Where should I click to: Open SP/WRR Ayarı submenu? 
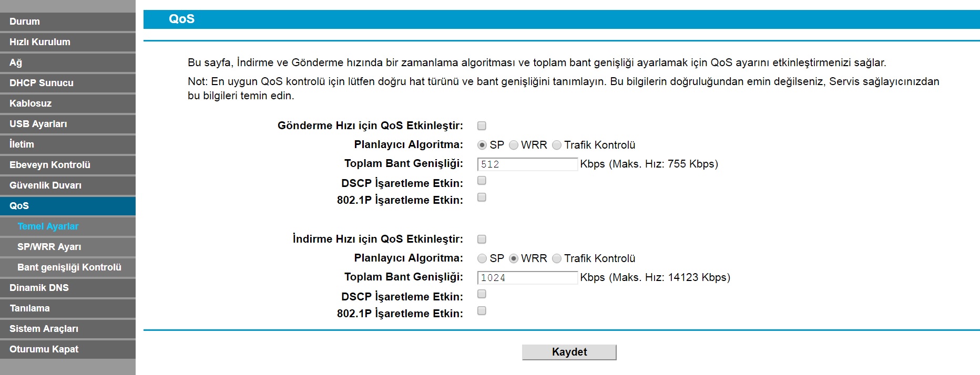(68, 247)
